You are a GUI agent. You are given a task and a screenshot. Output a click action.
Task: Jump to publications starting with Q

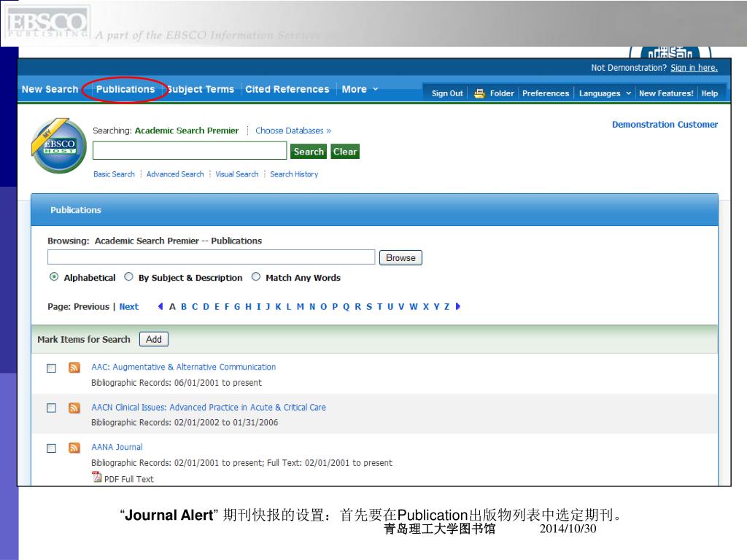(x=347, y=307)
